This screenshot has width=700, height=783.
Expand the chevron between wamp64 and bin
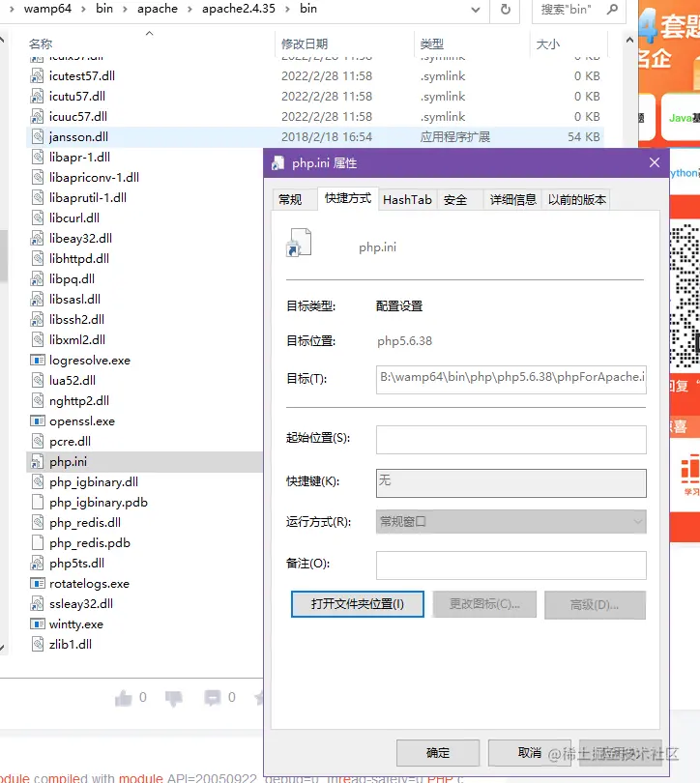click(83, 9)
